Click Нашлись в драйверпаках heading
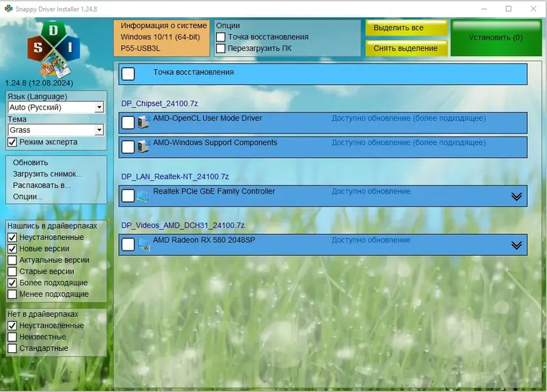Screen dimensions: 547x392 (53, 226)
